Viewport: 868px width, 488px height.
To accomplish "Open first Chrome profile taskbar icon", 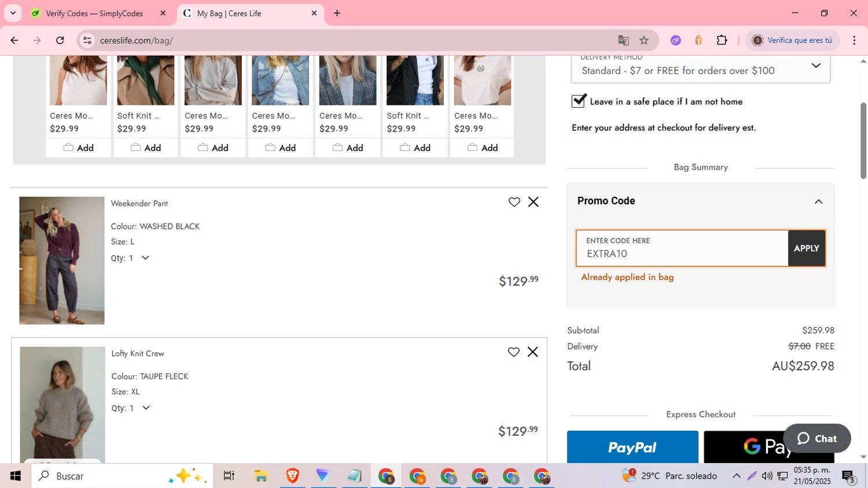I will click(x=386, y=476).
